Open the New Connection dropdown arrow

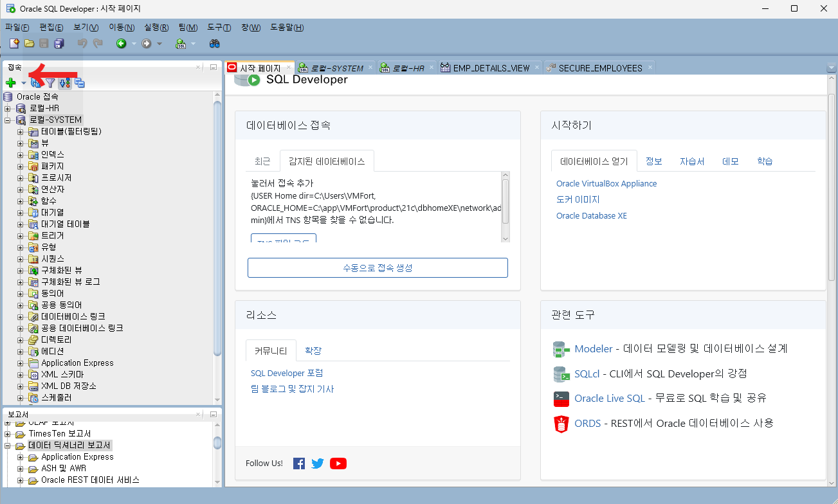coord(24,82)
